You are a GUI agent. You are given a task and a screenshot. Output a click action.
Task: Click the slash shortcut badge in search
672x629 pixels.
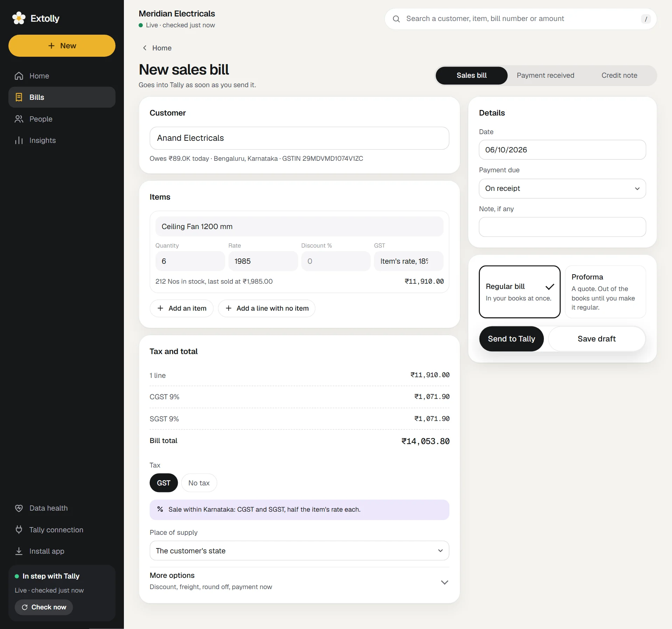coord(646,19)
